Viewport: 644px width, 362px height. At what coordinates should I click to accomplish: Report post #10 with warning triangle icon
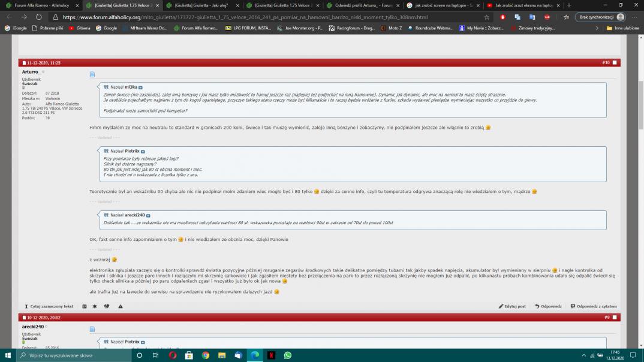[x=121, y=306]
